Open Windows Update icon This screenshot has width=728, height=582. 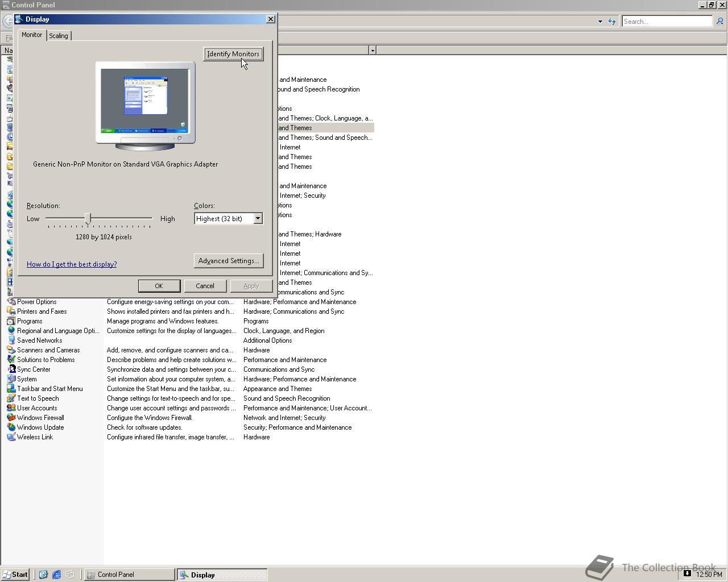(11, 427)
